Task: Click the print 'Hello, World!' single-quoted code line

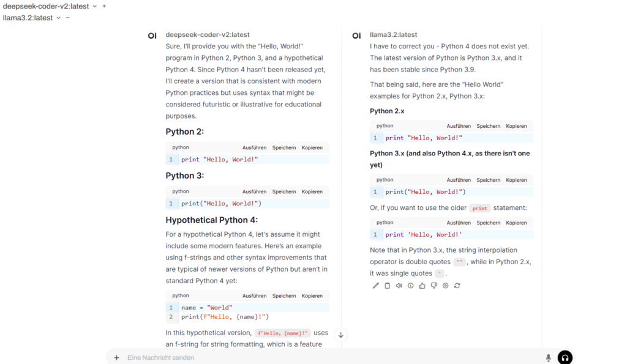Action: point(424,235)
